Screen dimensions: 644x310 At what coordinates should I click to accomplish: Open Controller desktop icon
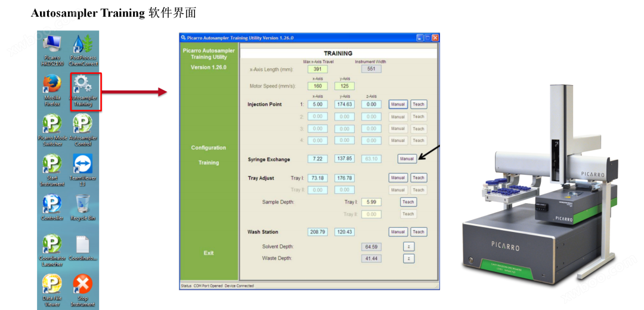[x=52, y=207]
